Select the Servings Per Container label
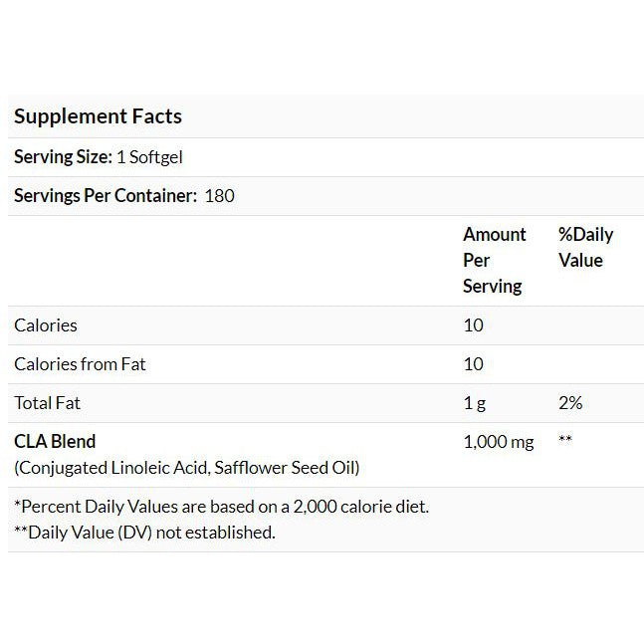This screenshot has height=644, width=644. [106, 195]
